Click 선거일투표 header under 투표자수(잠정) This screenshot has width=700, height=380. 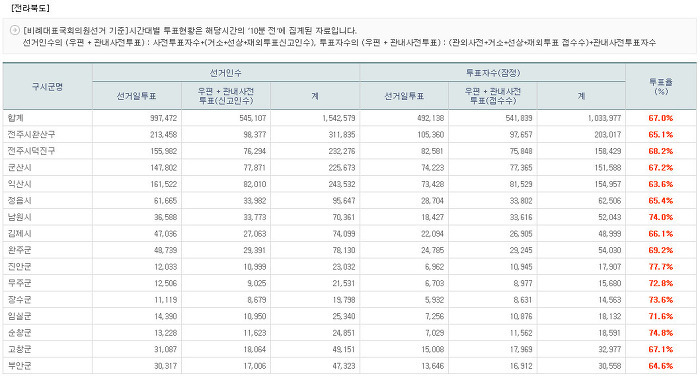click(404, 96)
